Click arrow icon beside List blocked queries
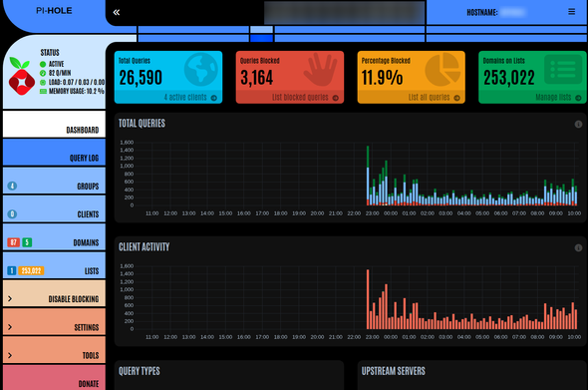This screenshot has width=588, height=390. point(335,98)
